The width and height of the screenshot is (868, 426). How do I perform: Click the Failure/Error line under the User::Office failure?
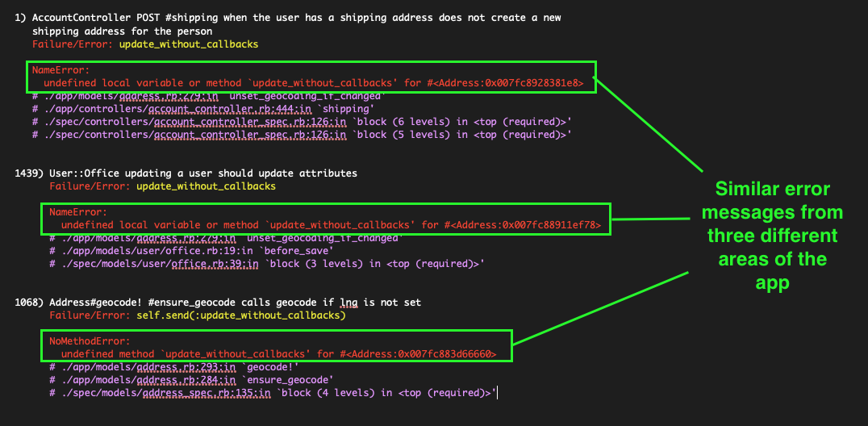pos(162,186)
